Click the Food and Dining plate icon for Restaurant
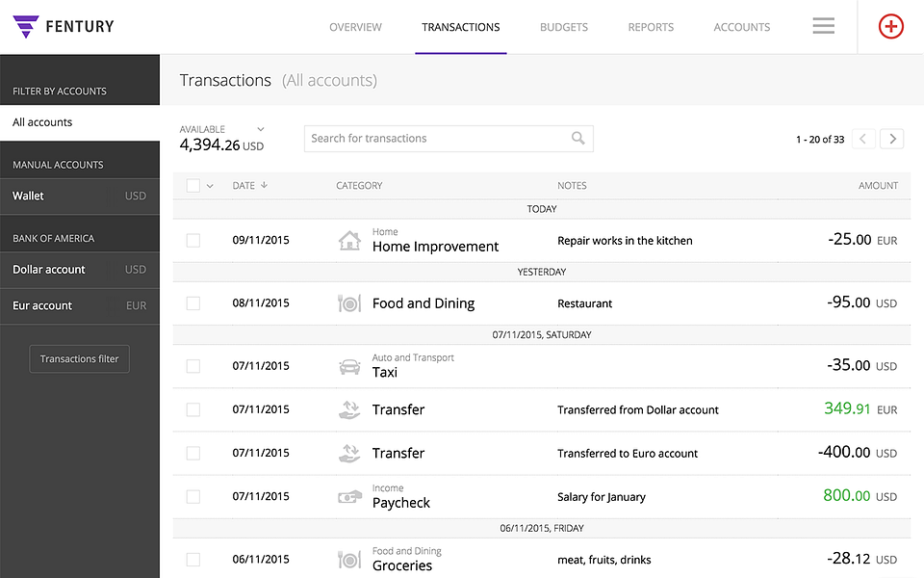 349,303
